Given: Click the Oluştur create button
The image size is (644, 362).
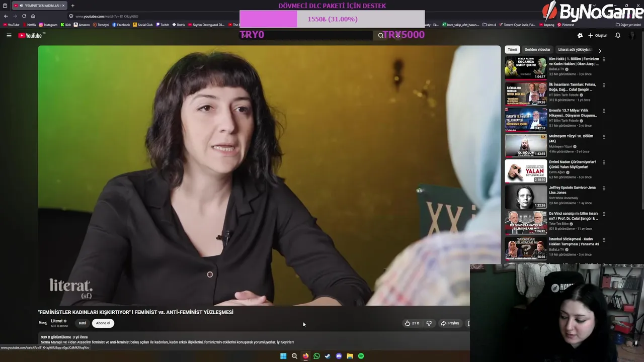Looking at the screenshot, I should [x=597, y=35].
